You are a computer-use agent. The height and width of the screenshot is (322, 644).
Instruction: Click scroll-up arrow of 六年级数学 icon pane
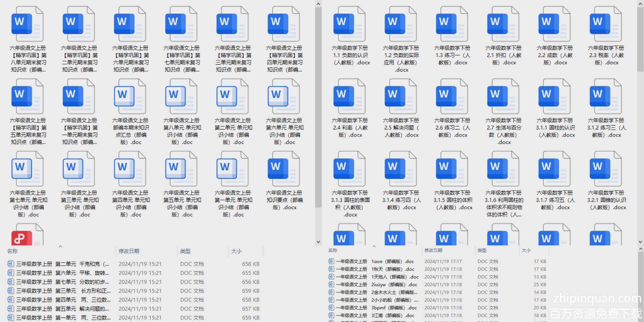pyautogui.click(x=640, y=4)
